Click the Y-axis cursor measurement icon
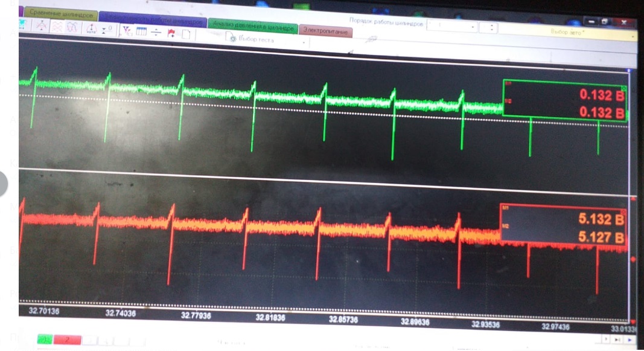Screen dimensions: 644x351 click(x=127, y=30)
